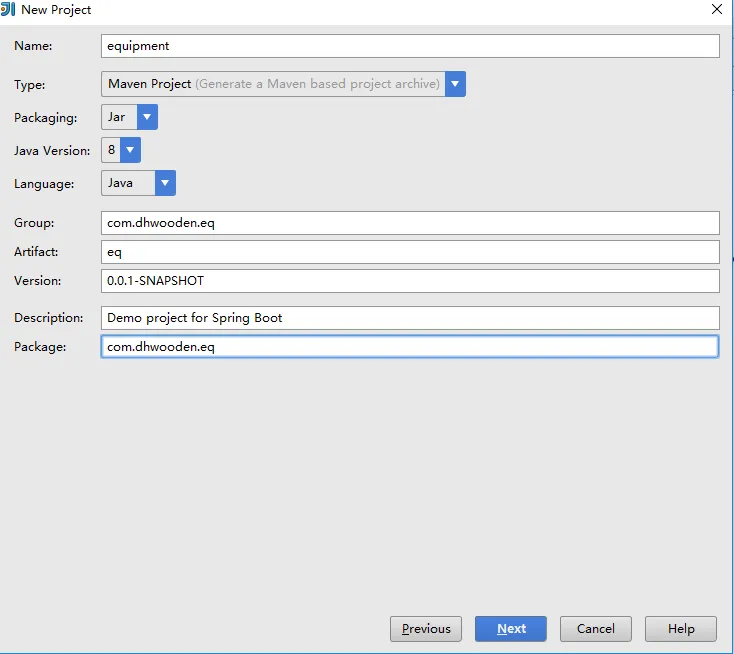Click the Language: label

[x=44, y=184]
